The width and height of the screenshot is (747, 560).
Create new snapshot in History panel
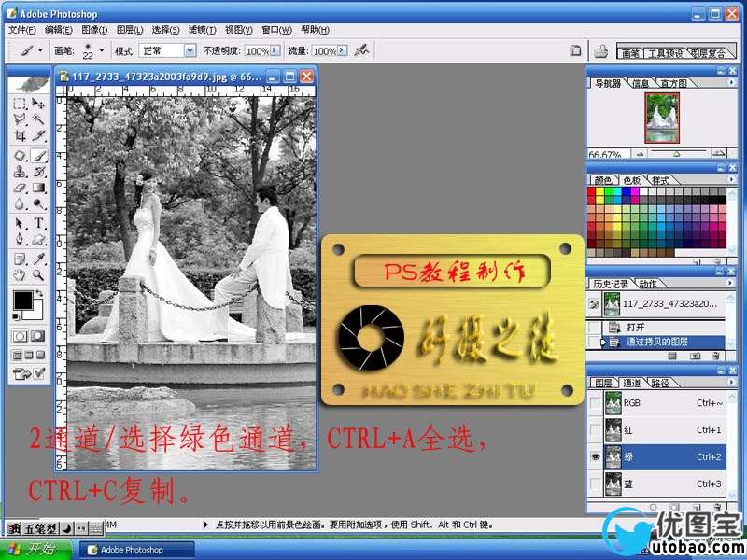click(x=695, y=356)
